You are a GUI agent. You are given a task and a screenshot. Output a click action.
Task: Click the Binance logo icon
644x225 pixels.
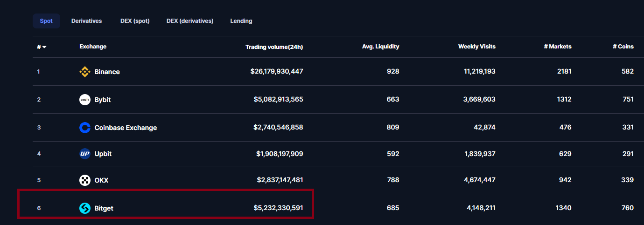pos(84,72)
